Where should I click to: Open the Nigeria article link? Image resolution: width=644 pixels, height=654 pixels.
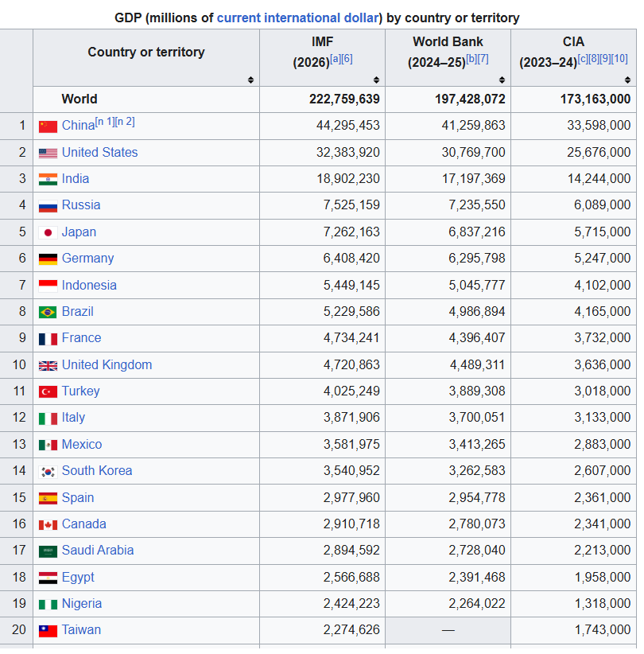(x=82, y=604)
